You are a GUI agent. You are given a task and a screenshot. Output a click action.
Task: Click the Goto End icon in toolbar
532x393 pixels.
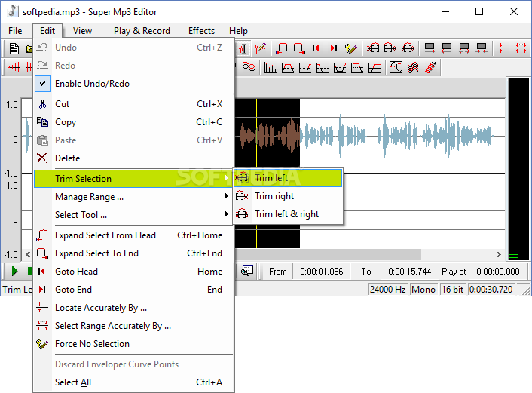(x=334, y=48)
